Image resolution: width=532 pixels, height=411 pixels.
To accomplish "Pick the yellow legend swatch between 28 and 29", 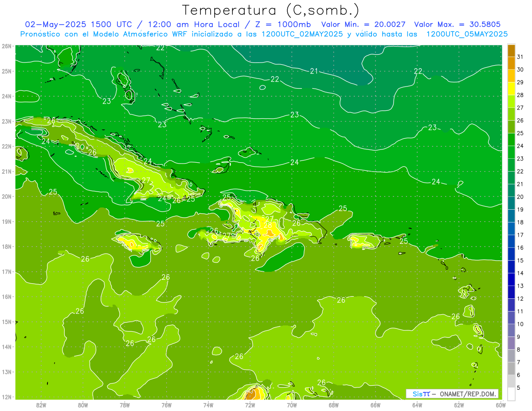I will [511, 89].
